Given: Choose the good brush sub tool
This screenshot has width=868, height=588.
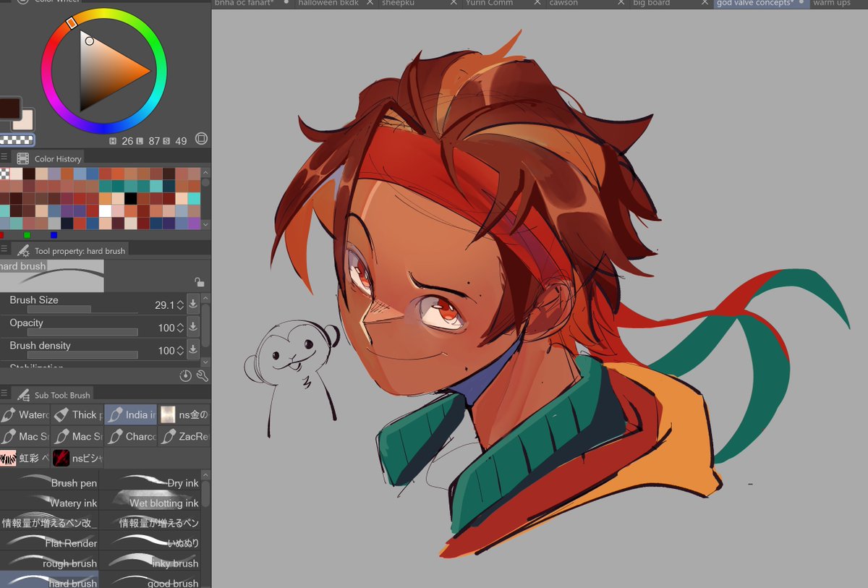Looking at the screenshot, I should (150, 580).
